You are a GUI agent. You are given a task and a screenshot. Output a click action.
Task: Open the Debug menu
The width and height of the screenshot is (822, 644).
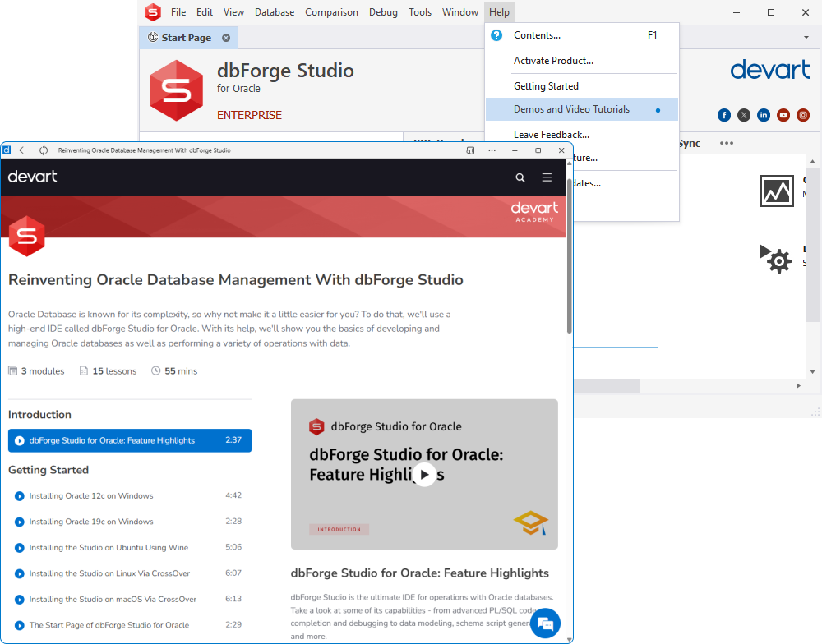coord(383,12)
